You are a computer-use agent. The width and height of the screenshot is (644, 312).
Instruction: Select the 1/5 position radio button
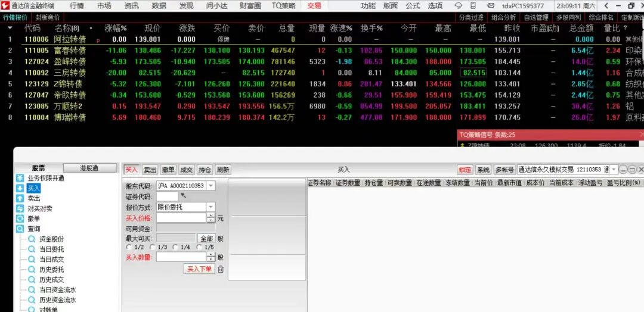tap(200, 247)
